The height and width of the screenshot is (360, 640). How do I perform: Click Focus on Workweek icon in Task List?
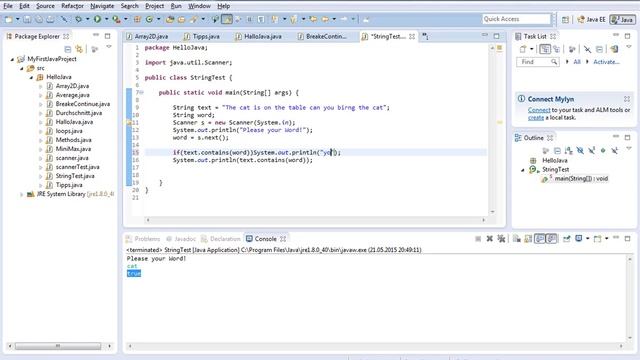pos(572,49)
